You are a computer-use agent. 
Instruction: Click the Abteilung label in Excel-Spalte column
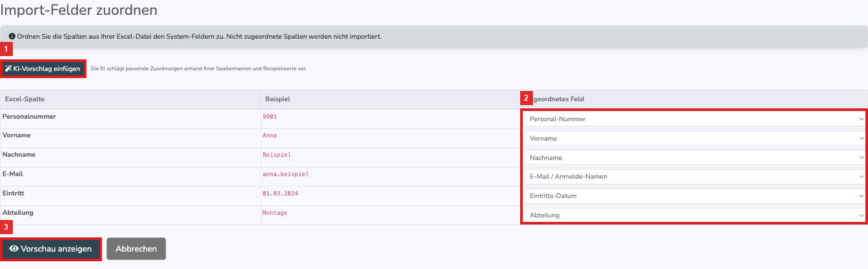pyautogui.click(x=19, y=212)
